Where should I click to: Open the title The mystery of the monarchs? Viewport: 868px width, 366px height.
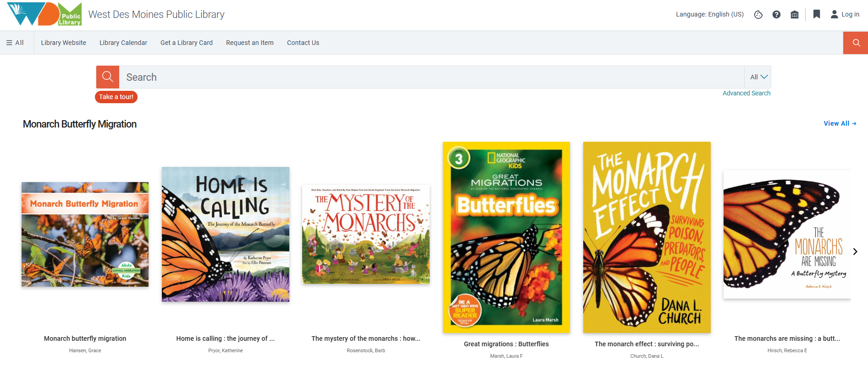(366, 338)
